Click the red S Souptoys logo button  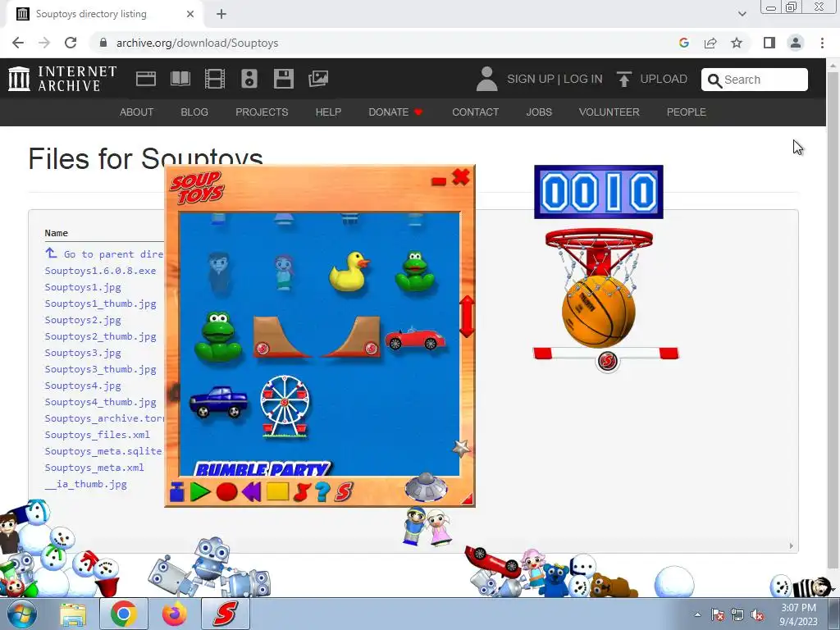344,492
